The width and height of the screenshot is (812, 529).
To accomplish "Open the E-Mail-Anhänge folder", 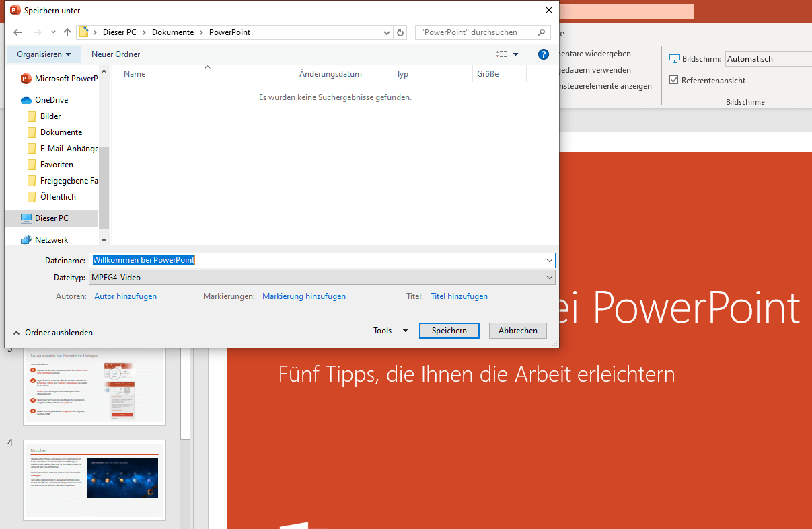I will [x=69, y=149].
